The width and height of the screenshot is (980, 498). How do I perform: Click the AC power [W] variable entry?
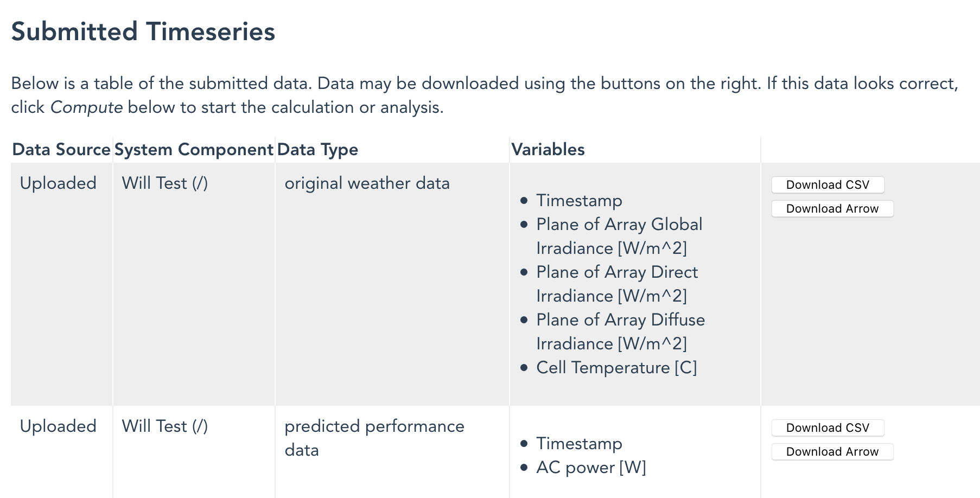point(591,467)
